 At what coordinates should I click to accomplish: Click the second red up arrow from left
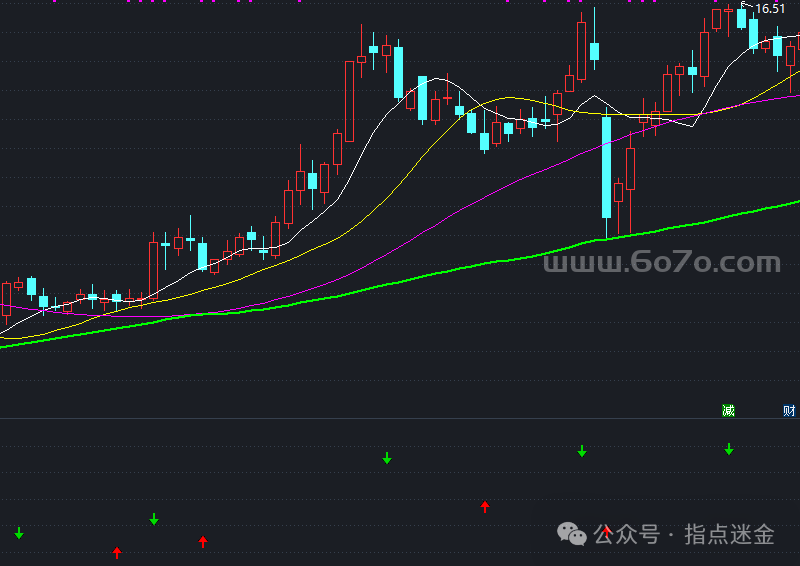click(203, 541)
